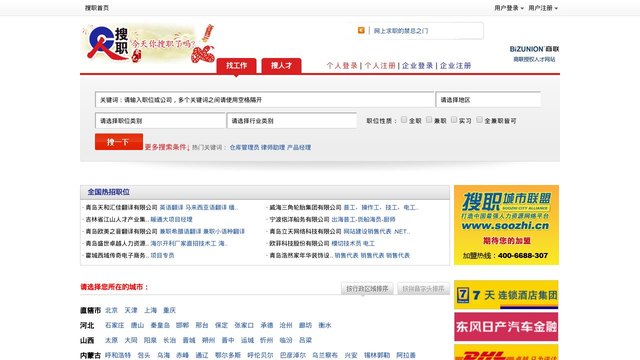
Task: Open 企业登录 link
Action: click(418, 66)
